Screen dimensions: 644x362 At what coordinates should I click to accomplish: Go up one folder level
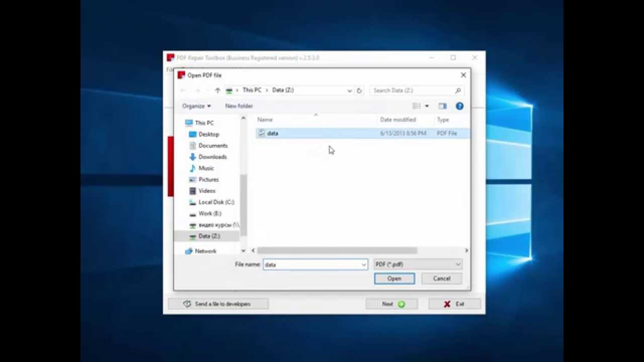pyautogui.click(x=217, y=90)
